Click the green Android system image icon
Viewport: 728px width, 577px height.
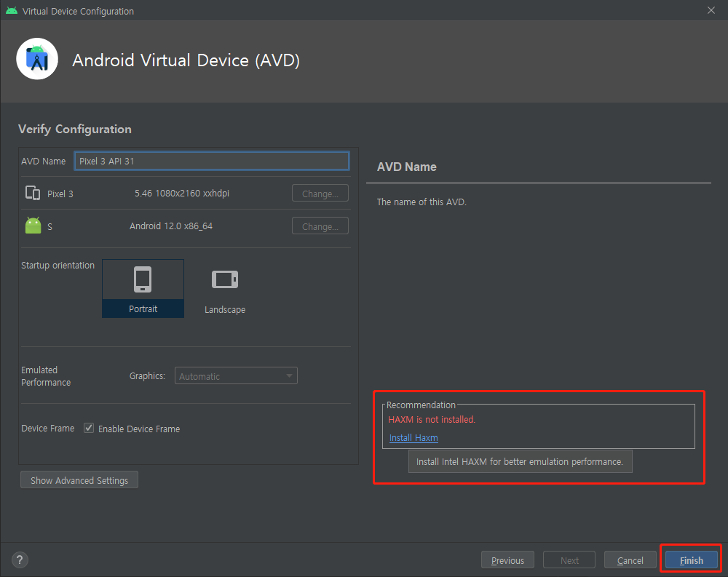point(33,226)
